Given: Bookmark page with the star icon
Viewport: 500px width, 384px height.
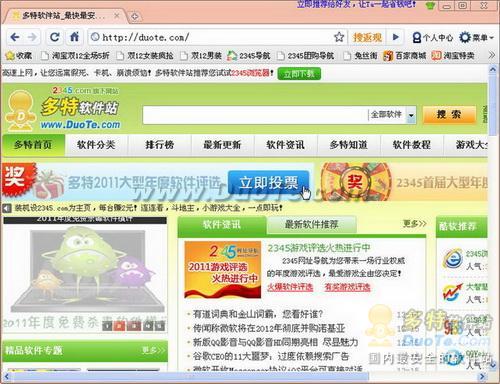Looking at the screenshot, I should point(339,37).
